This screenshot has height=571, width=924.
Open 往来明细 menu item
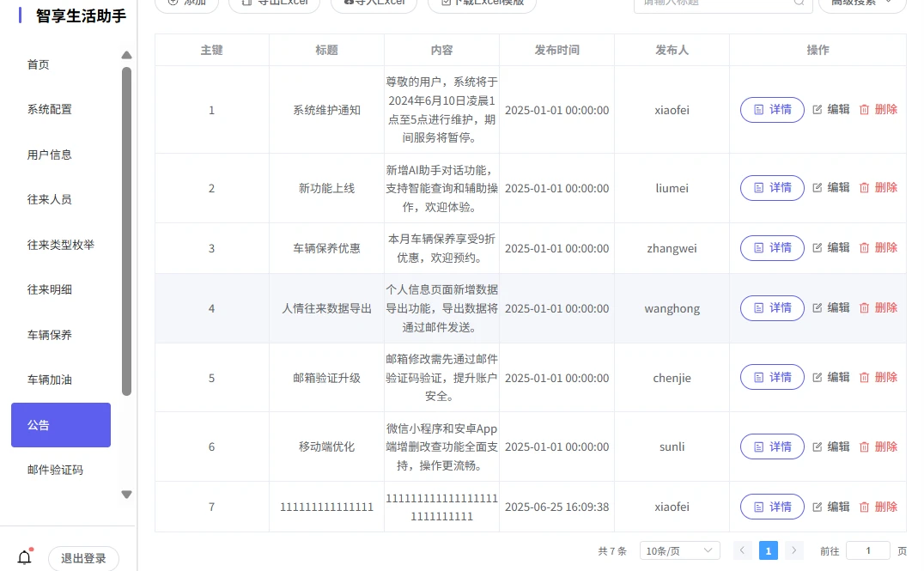[x=50, y=289]
